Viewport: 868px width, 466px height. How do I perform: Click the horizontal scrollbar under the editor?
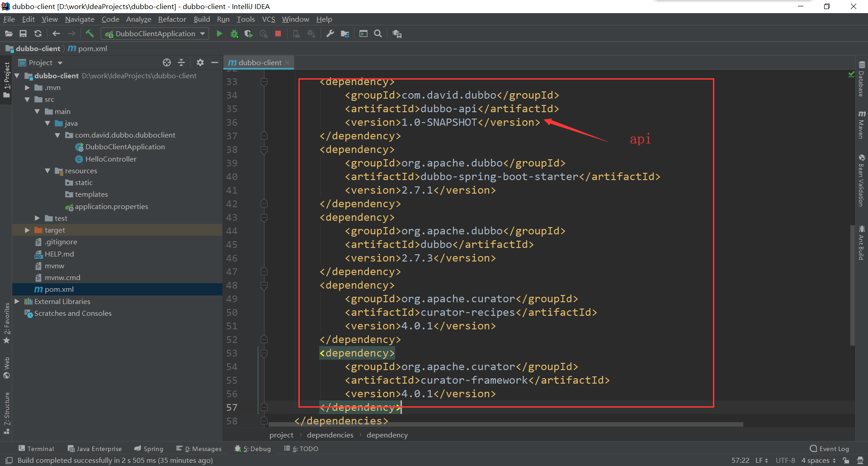tap(497, 424)
